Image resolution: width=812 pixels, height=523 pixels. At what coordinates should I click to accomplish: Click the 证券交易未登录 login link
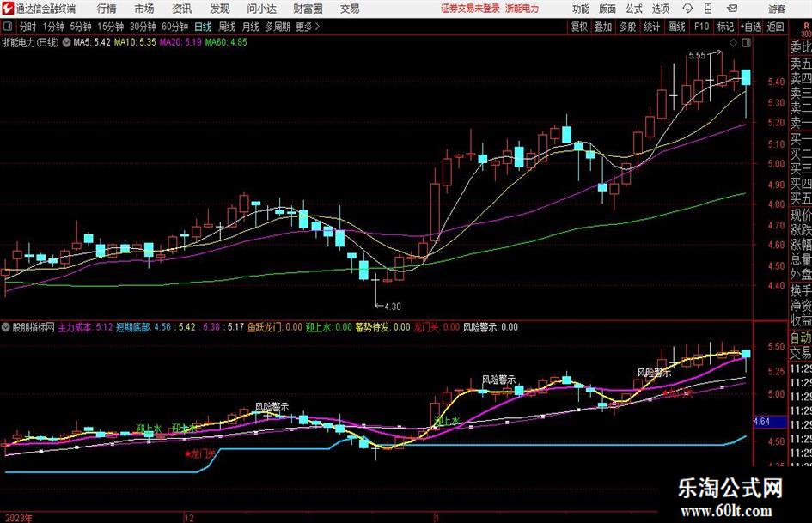click(470, 9)
